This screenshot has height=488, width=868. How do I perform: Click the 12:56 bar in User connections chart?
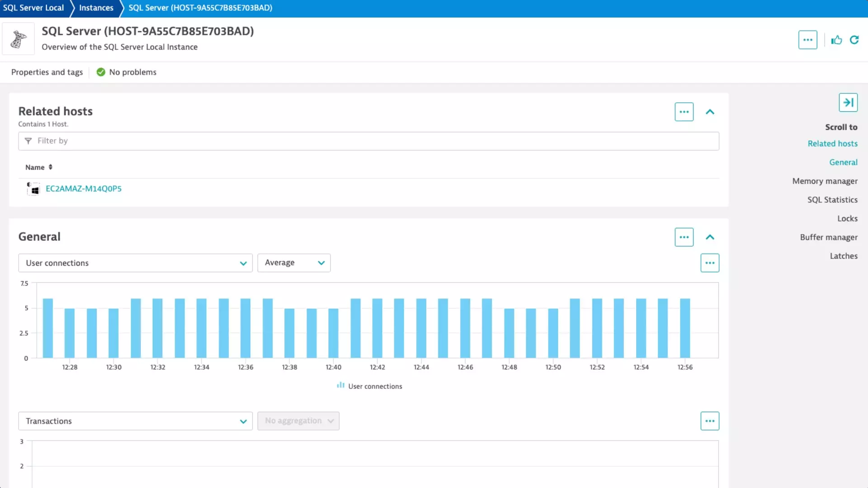[685, 328]
